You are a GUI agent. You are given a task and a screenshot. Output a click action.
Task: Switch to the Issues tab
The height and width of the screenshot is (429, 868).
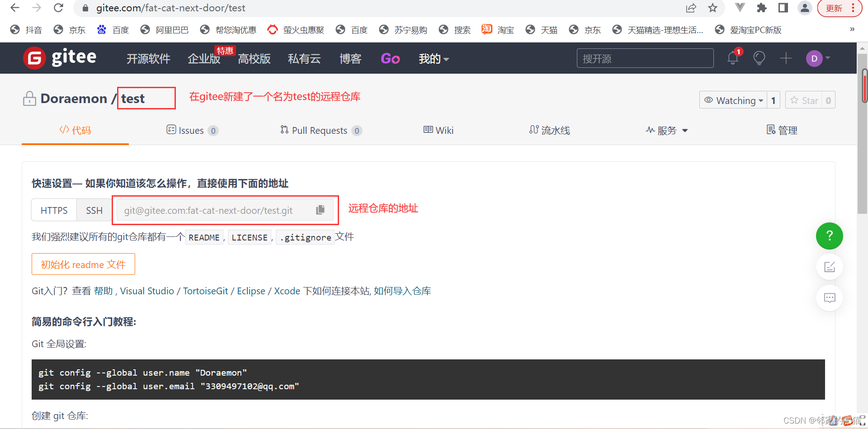[192, 130]
